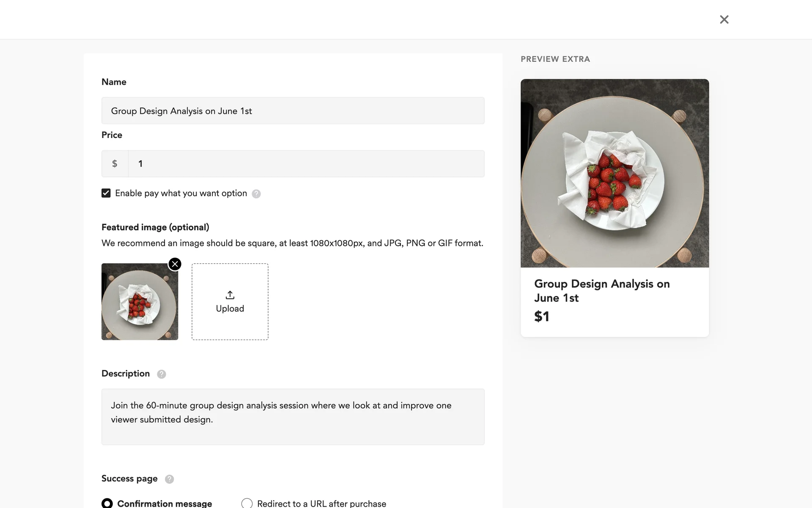Click the preview card title text
Image resolution: width=812 pixels, height=508 pixels.
[x=601, y=291]
